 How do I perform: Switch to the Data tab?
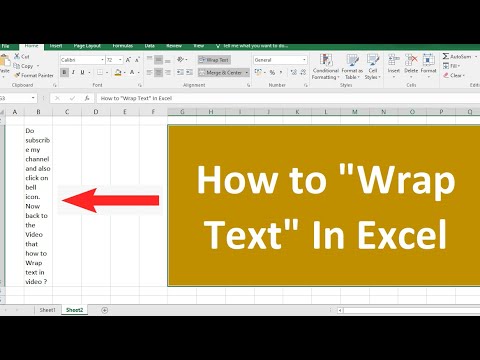[x=150, y=46]
